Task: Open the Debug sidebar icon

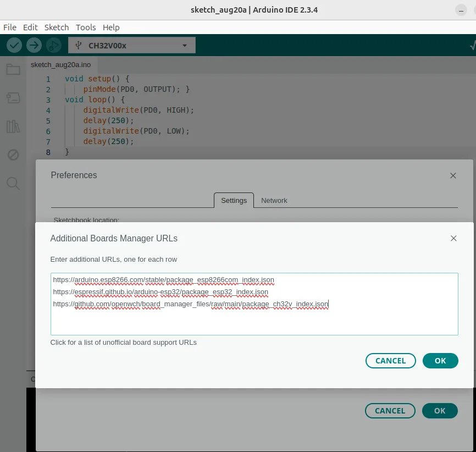Action: point(13,155)
